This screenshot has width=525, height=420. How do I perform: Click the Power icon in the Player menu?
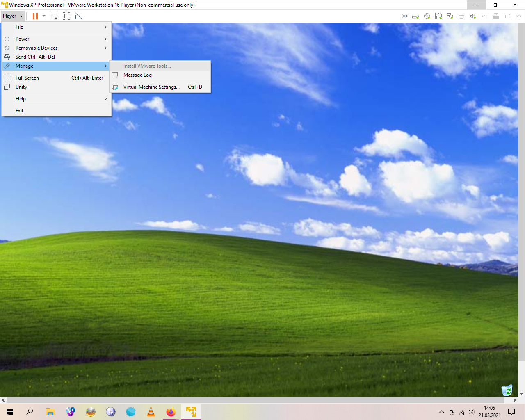coord(7,39)
